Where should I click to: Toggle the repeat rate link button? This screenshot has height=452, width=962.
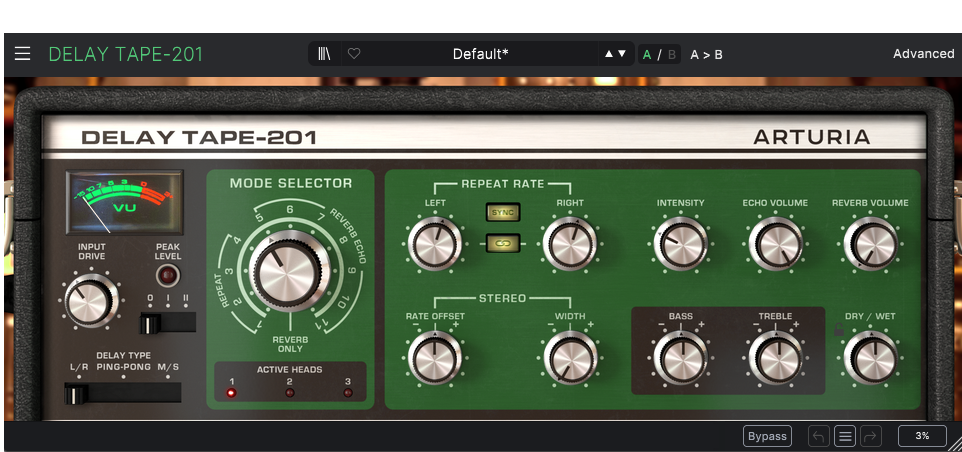click(503, 243)
